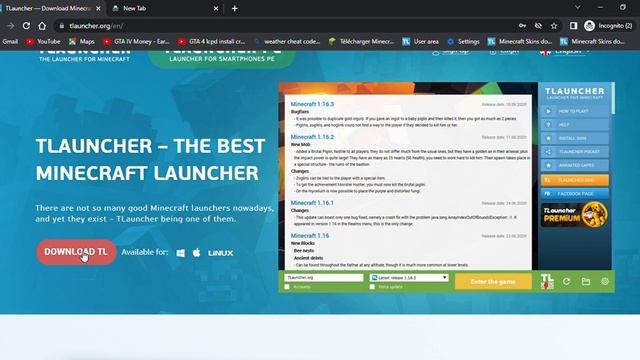
Task: Click TLAUNCHER POCKET in launcher sidebar
Action: click(x=575, y=151)
